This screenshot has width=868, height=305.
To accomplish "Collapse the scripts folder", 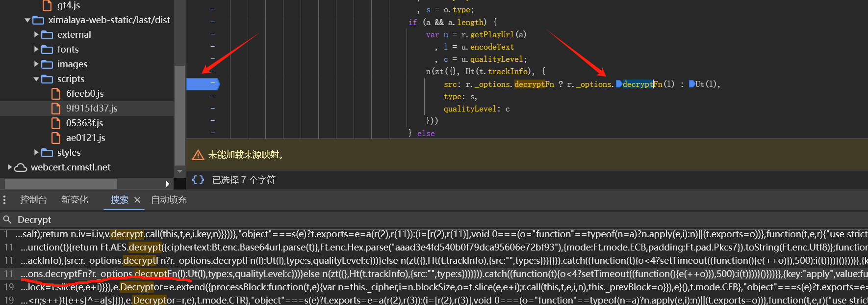I will [x=36, y=79].
